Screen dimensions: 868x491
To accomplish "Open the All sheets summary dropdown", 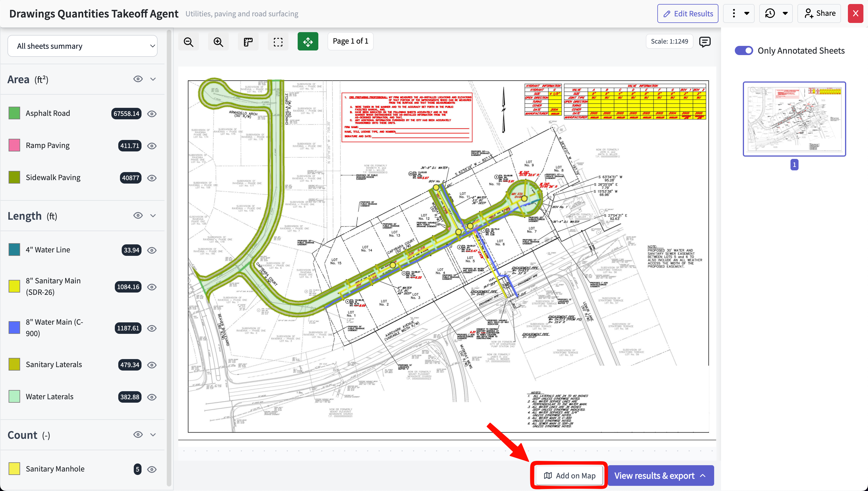I will point(82,46).
